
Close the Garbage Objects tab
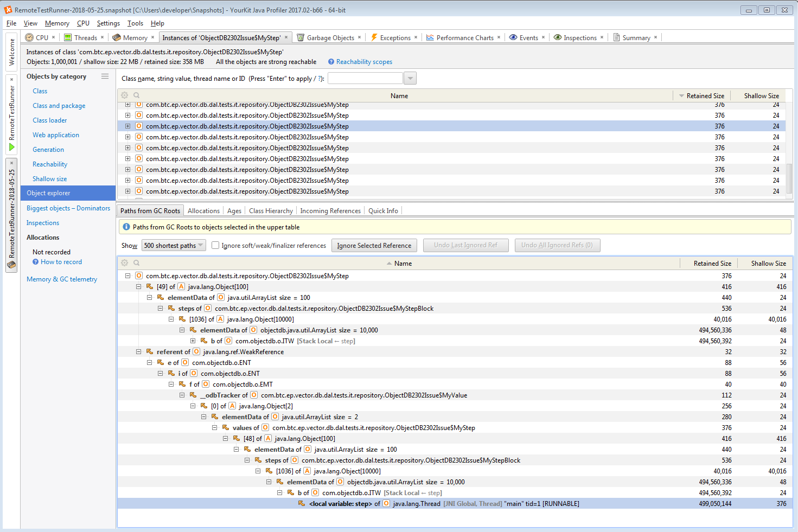point(359,37)
